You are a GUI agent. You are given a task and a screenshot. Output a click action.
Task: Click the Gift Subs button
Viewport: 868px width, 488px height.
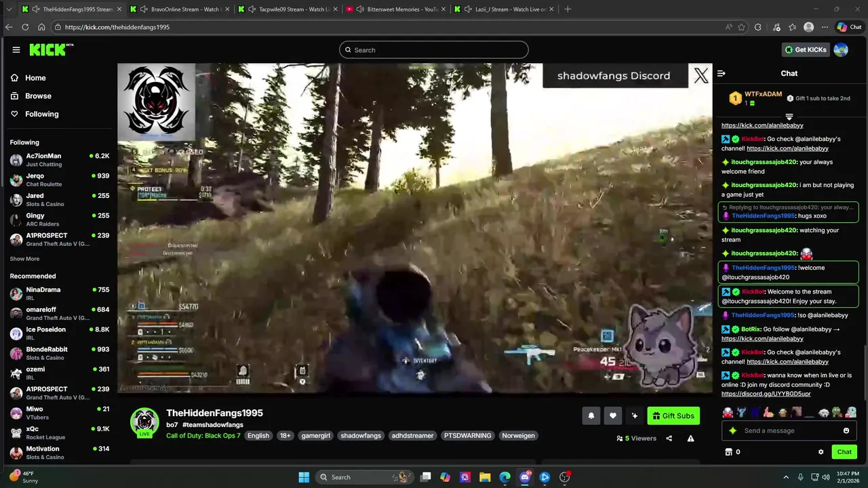click(673, 416)
